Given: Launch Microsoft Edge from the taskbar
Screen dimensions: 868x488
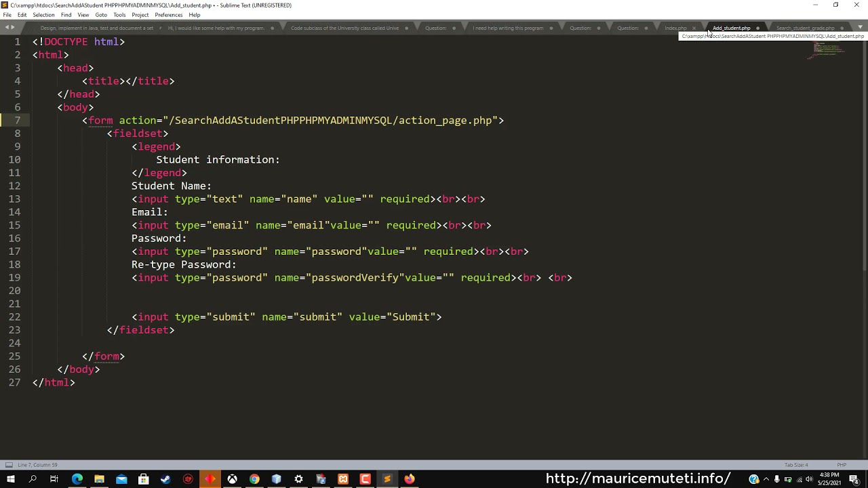Looking at the screenshot, I should click(77, 479).
